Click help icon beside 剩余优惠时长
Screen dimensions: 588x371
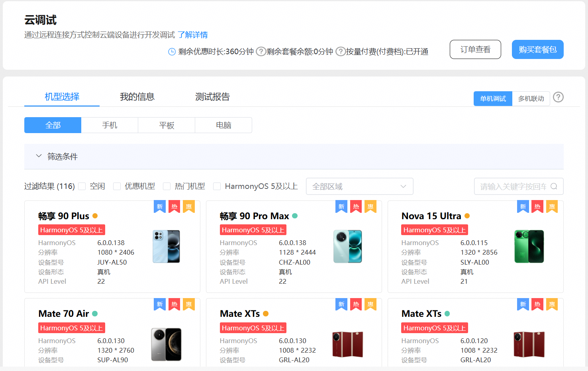click(x=261, y=51)
